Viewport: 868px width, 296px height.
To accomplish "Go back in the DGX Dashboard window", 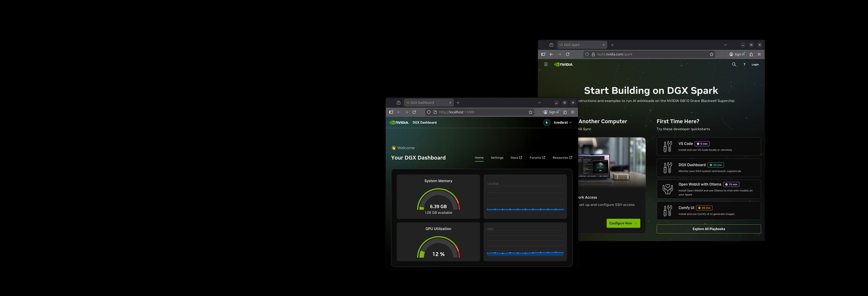I will pos(399,112).
